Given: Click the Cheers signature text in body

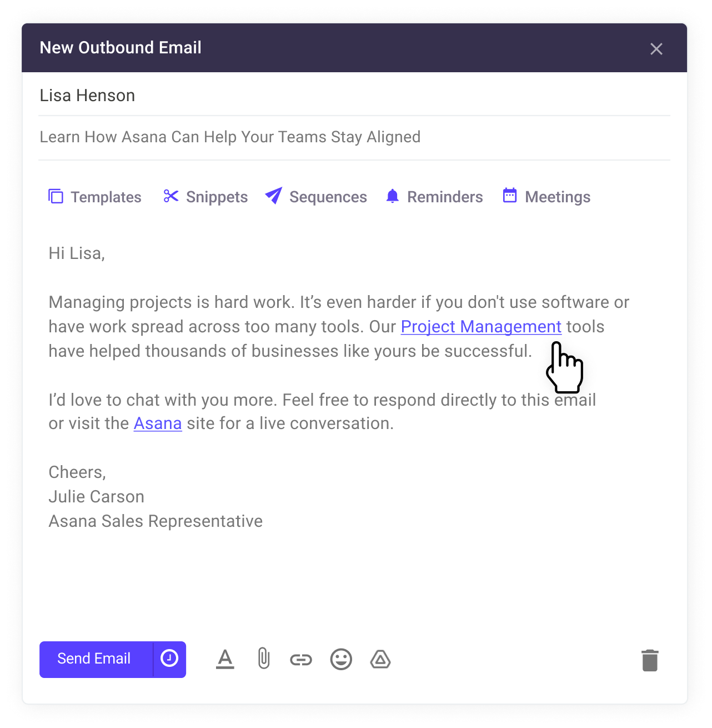Looking at the screenshot, I should pyautogui.click(x=77, y=472).
